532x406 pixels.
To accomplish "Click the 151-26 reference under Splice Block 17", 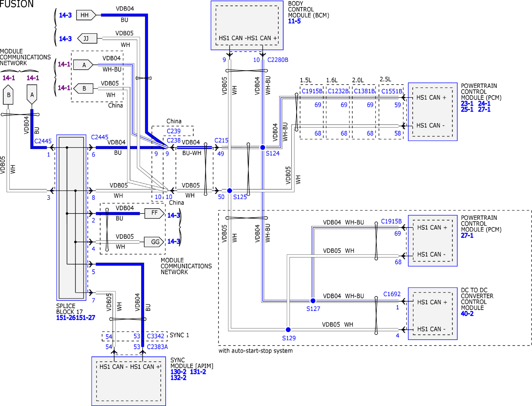I will coord(66,318).
